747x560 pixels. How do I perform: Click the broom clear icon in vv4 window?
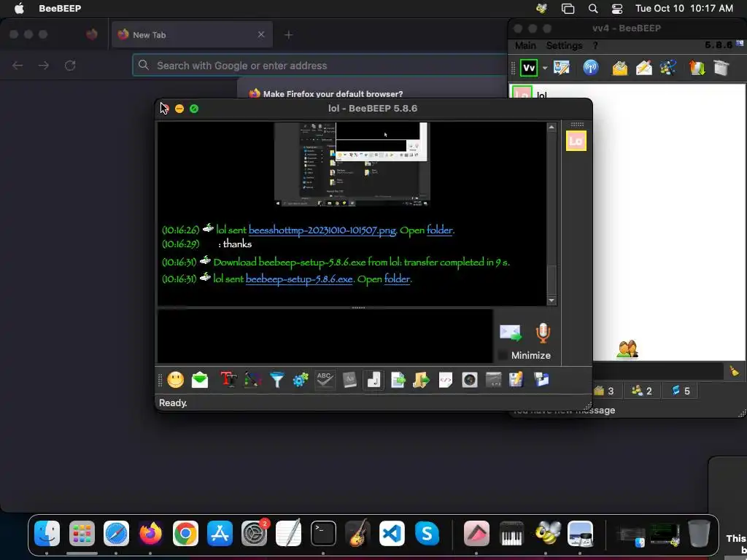734,371
